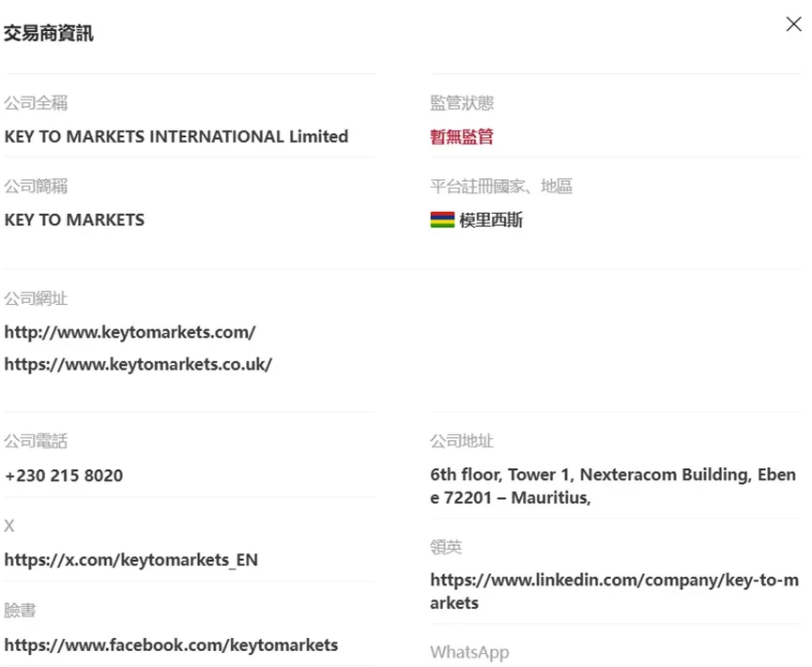Click the 公司簡稱 label
The width and height of the screenshot is (812, 667).
pyautogui.click(x=36, y=187)
